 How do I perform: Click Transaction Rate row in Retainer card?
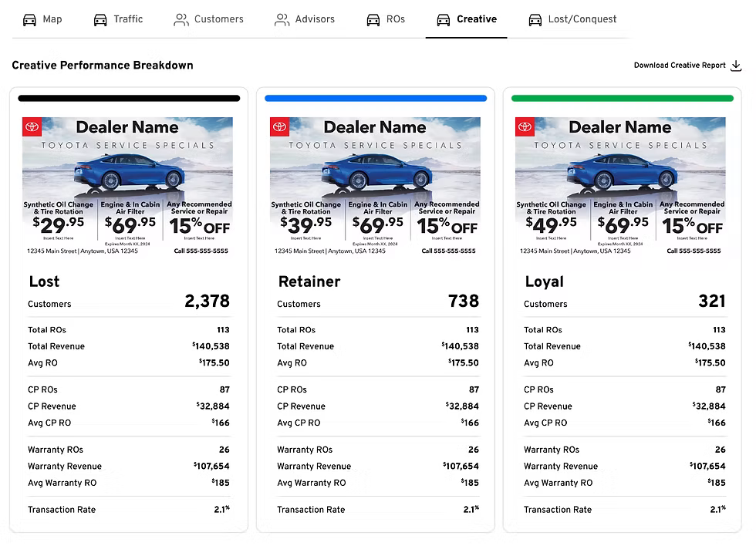pos(378,510)
